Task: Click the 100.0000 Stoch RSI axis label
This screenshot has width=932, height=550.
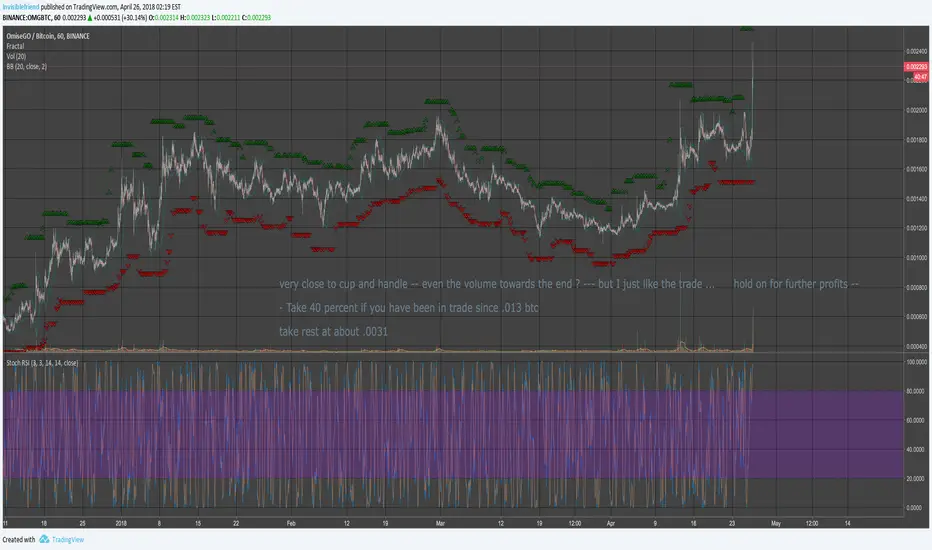Action: [x=917, y=362]
